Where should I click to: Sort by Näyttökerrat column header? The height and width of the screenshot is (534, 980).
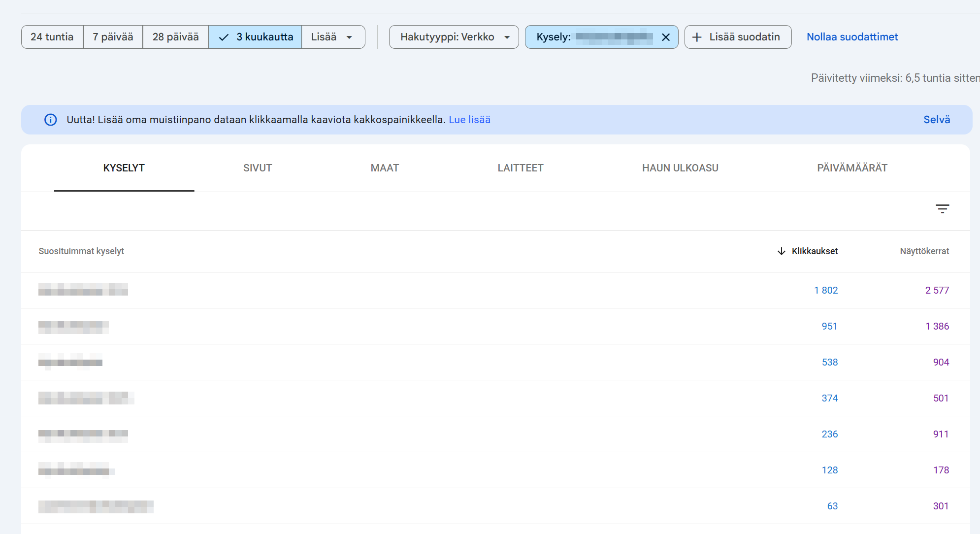pos(924,251)
